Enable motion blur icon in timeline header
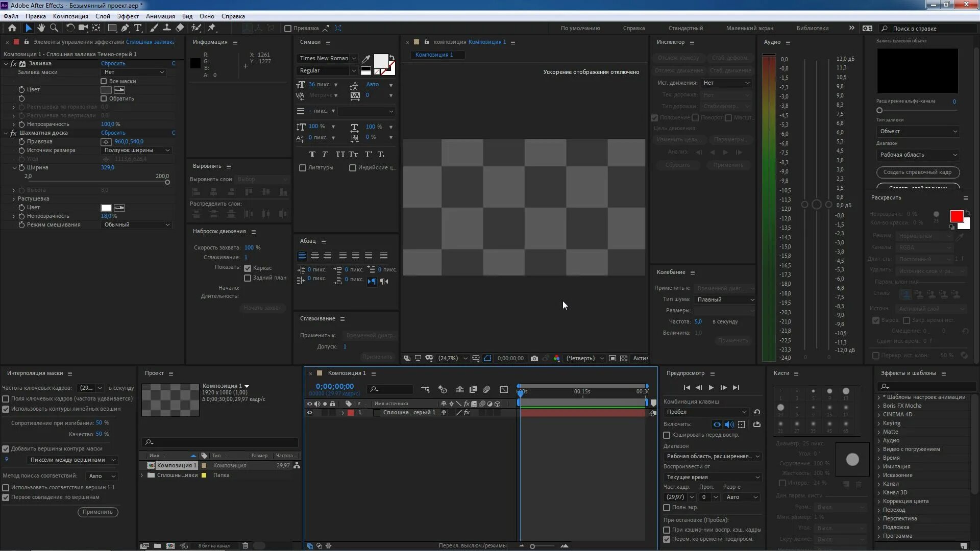 coord(486,389)
